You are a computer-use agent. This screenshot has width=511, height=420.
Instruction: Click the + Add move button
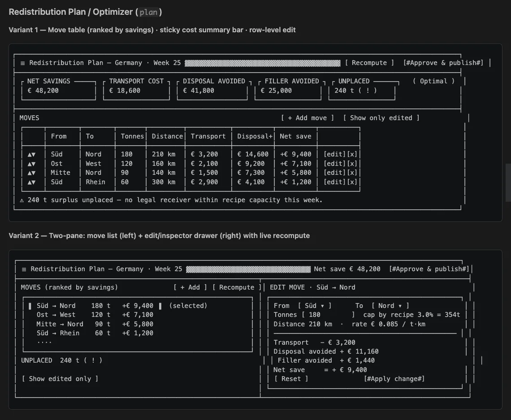(x=307, y=118)
